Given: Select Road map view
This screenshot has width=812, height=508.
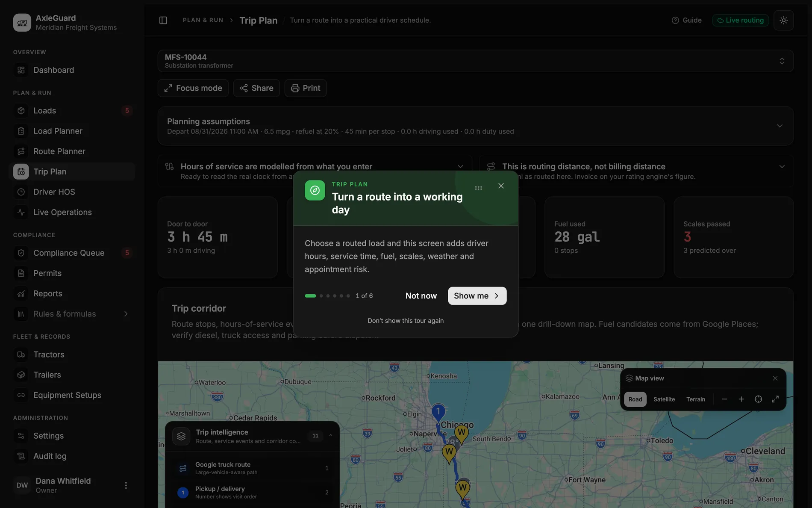Looking at the screenshot, I should tap(635, 399).
